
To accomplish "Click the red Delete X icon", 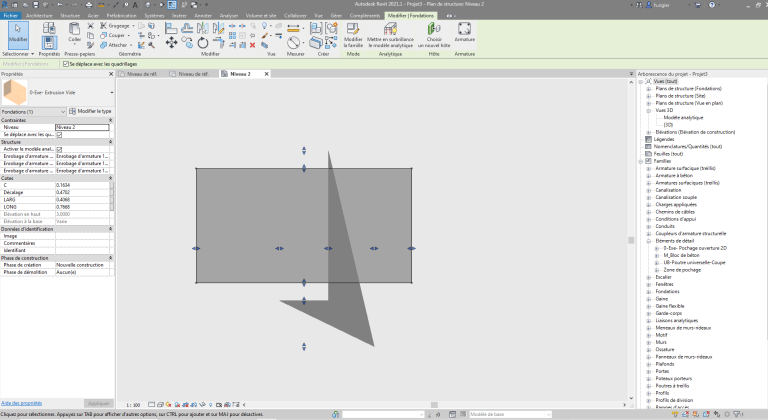I will (x=253, y=45).
